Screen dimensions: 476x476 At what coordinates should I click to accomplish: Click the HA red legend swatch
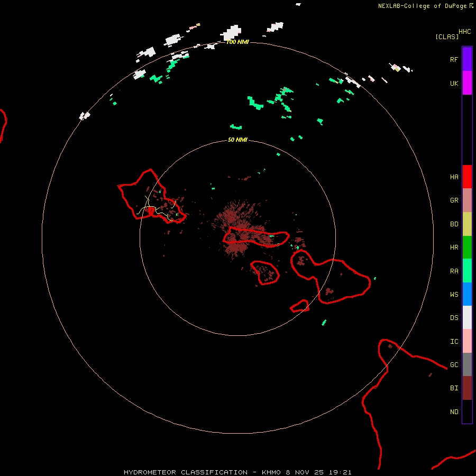click(x=467, y=177)
